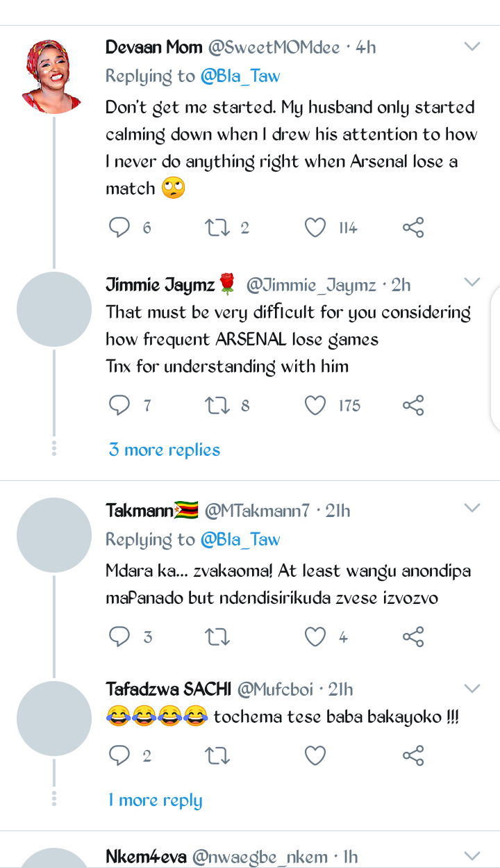Like Takmann's tweet
Screen dimensions: 500x868
(315, 637)
